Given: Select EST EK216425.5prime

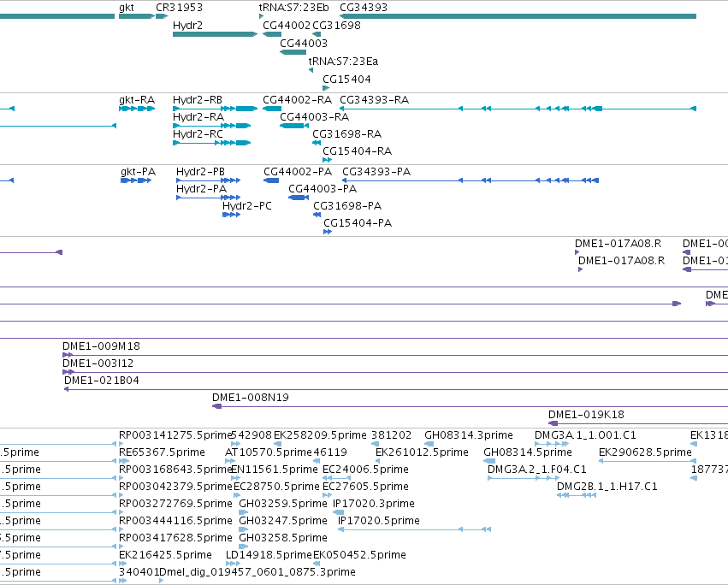Looking at the screenshot, I should [x=165, y=556].
